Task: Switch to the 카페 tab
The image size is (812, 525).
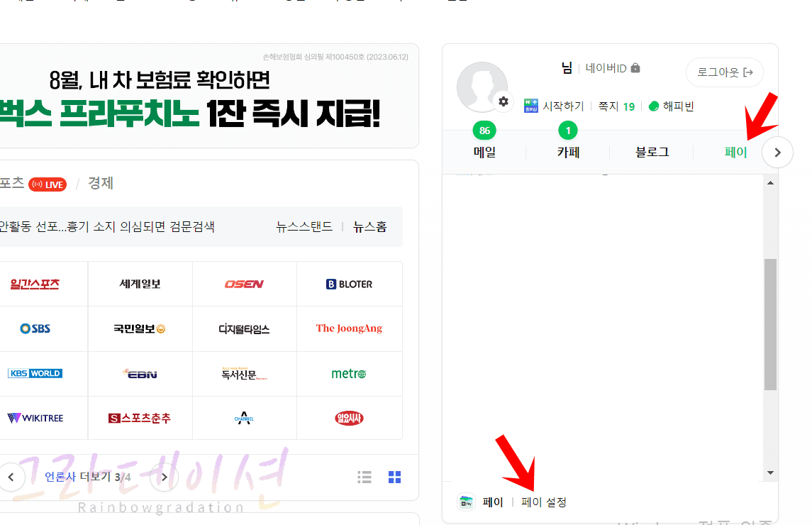Action: point(568,152)
